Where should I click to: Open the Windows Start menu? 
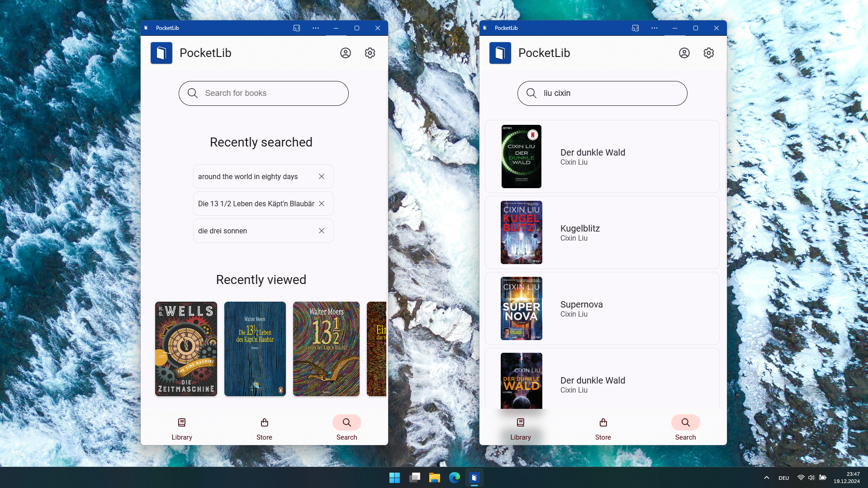click(394, 478)
